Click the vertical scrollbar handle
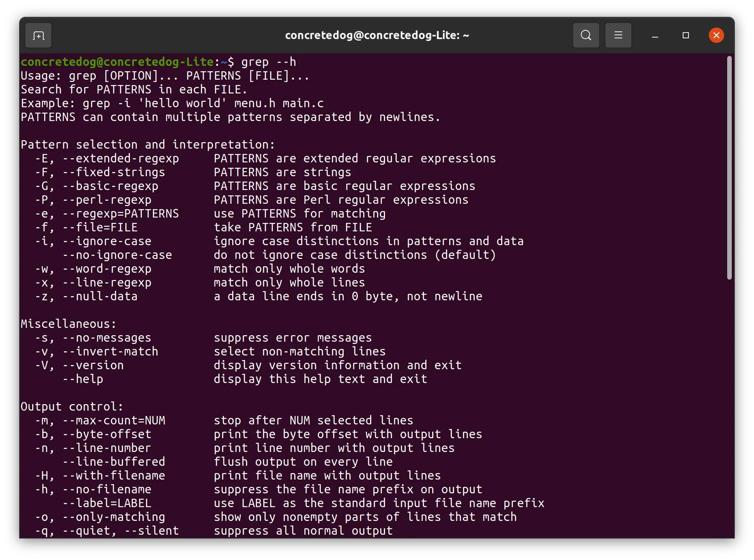 point(729,168)
